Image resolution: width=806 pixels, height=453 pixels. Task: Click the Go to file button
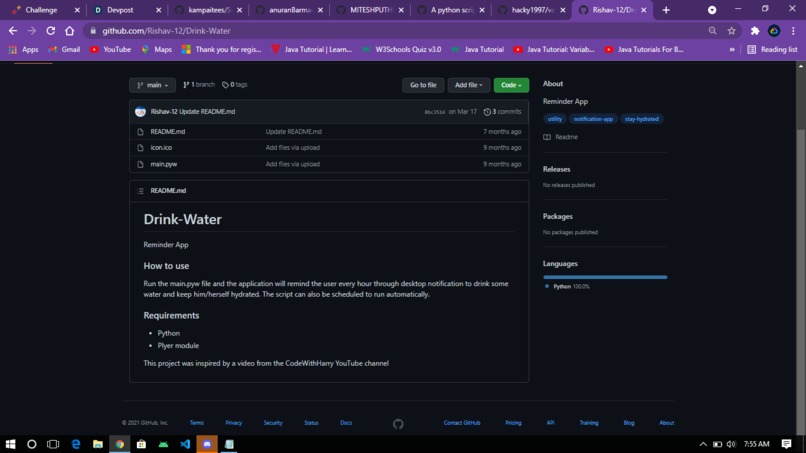pos(423,85)
